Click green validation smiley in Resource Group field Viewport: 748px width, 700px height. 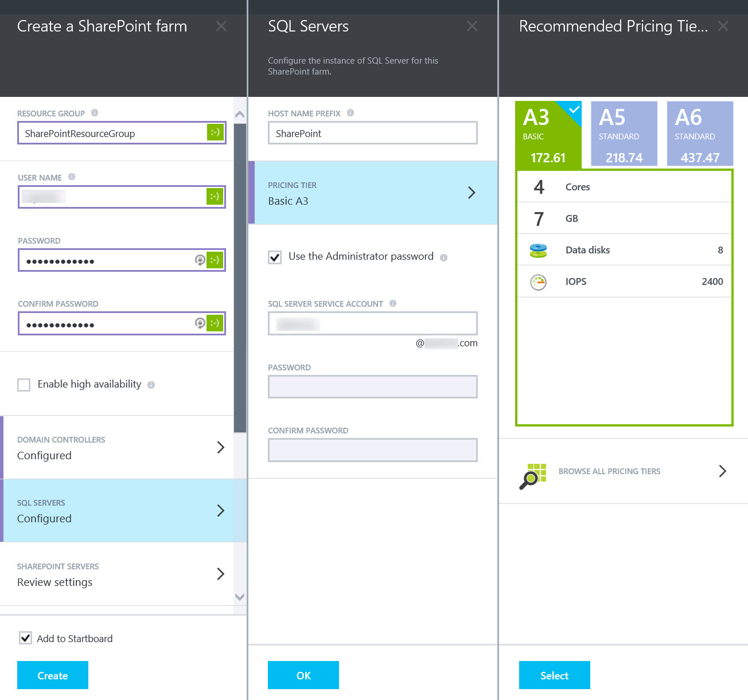(215, 132)
